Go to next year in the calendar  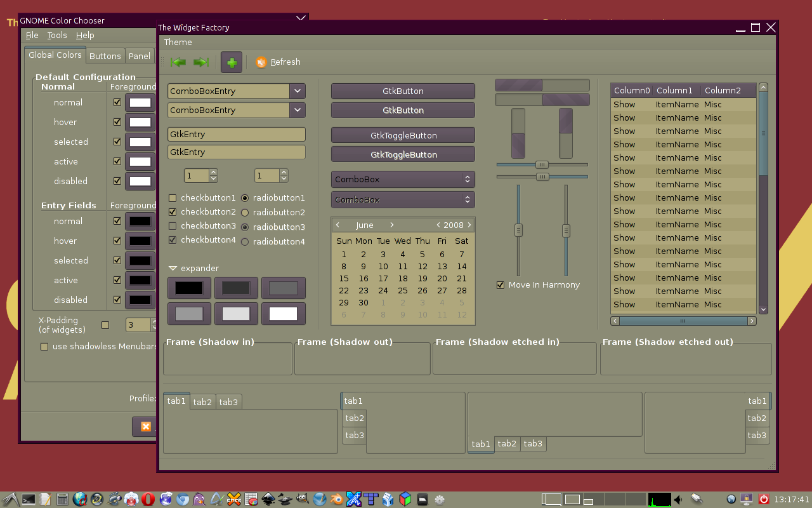point(469,225)
